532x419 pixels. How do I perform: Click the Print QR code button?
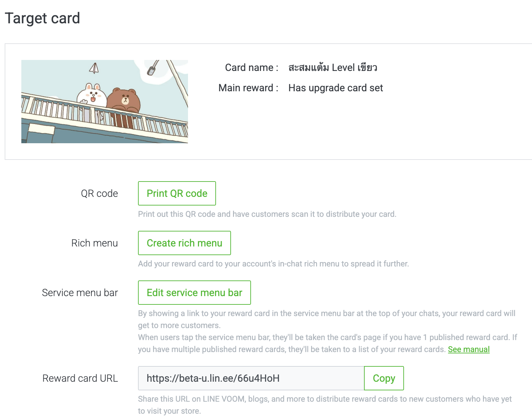(177, 194)
